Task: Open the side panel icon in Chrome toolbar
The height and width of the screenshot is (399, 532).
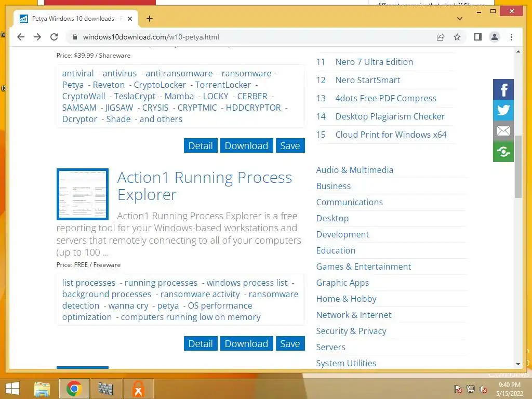Action: click(x=478, y=37)
